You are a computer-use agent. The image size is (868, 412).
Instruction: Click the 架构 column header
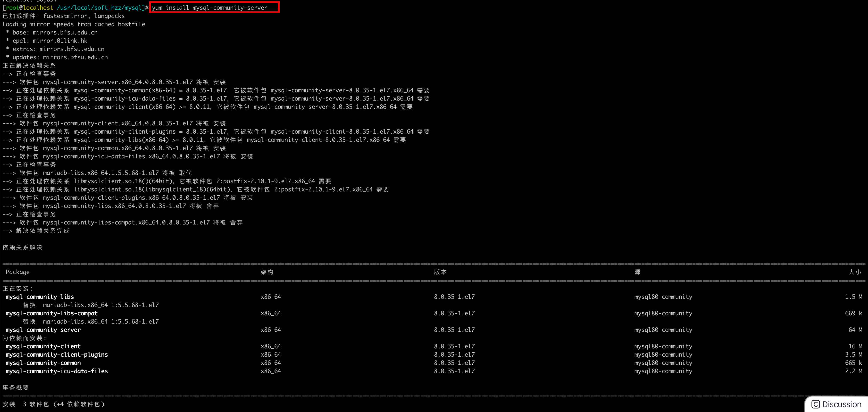[267, 272]
